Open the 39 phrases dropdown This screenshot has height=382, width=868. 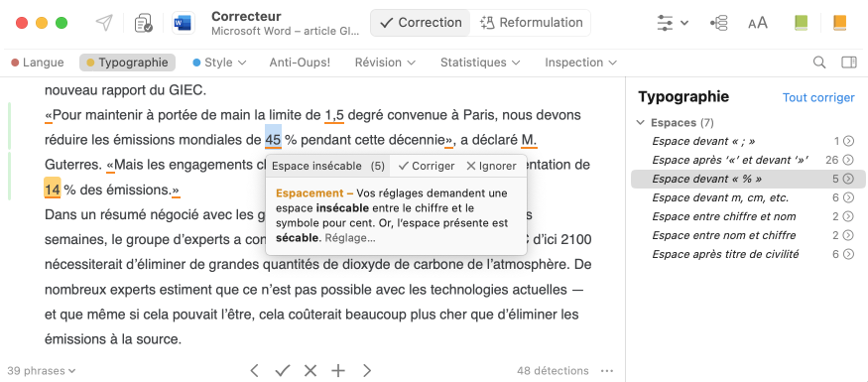click(x=42, y=371)
